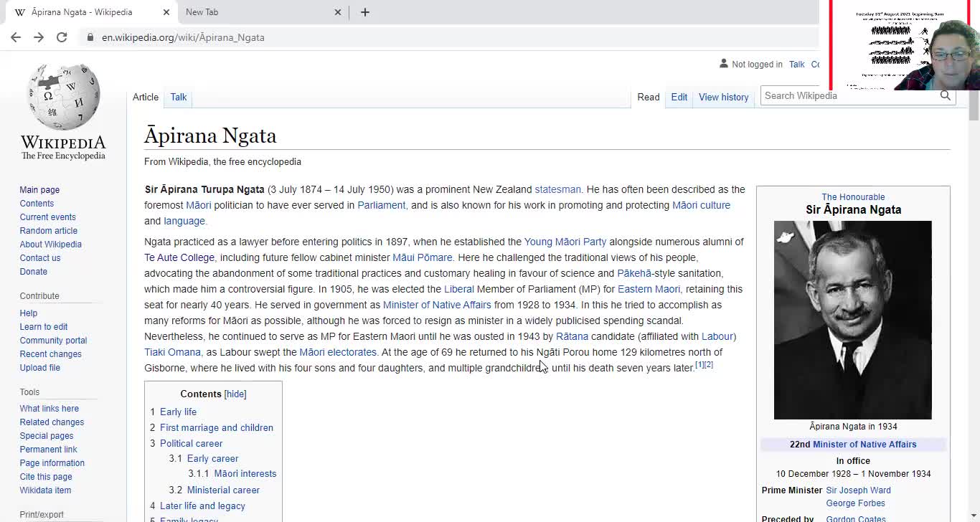980x522 pixels.
Task: Open Upload file link
Action: point(40,368)
